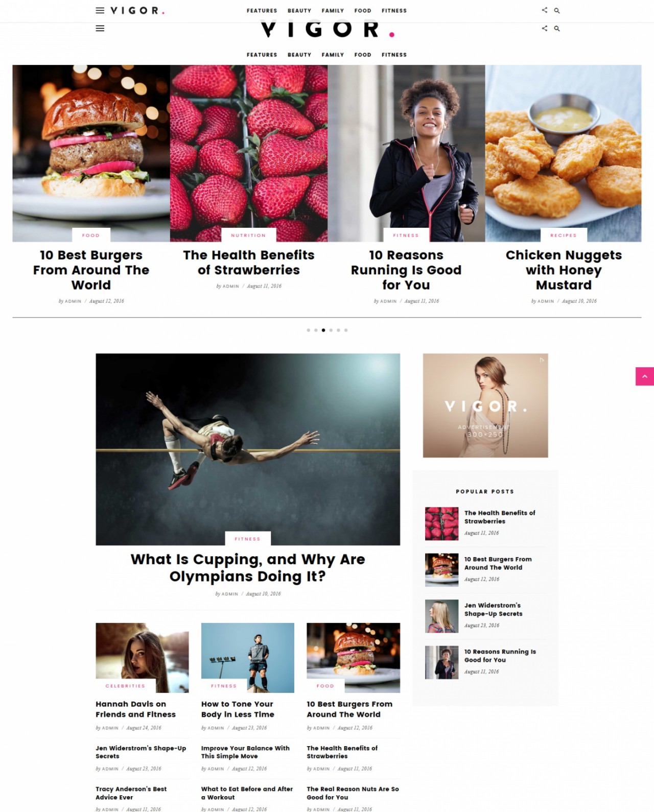Select the last carousel pagination dot

[346, 330]
